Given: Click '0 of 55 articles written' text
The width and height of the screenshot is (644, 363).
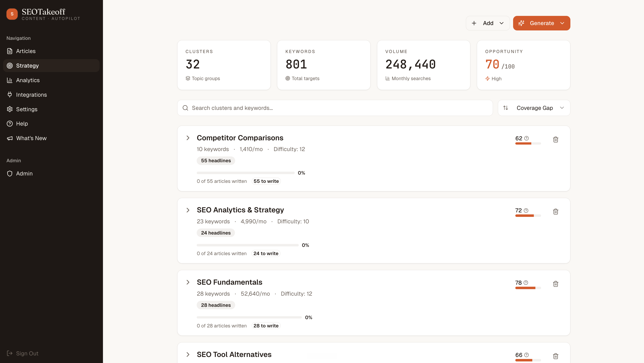Looking at the screenshot, I should [x=222, y=181].
